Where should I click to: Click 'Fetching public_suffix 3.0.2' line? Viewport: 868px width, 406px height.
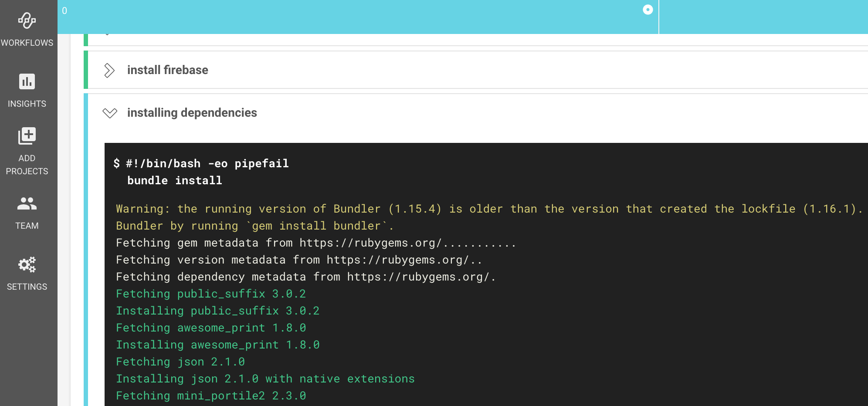(211, 294)
